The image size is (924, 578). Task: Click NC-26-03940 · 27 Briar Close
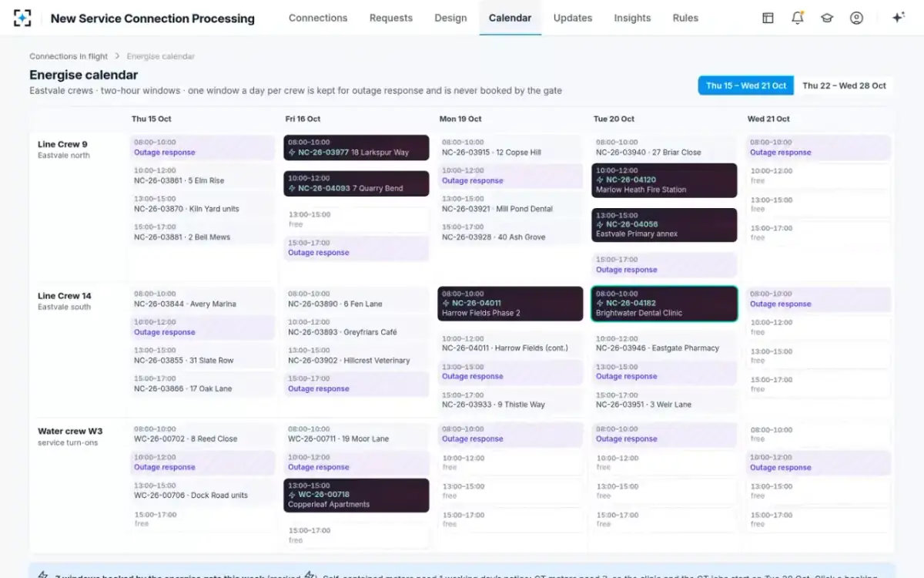pyautogui.click(x=665, y=147)
